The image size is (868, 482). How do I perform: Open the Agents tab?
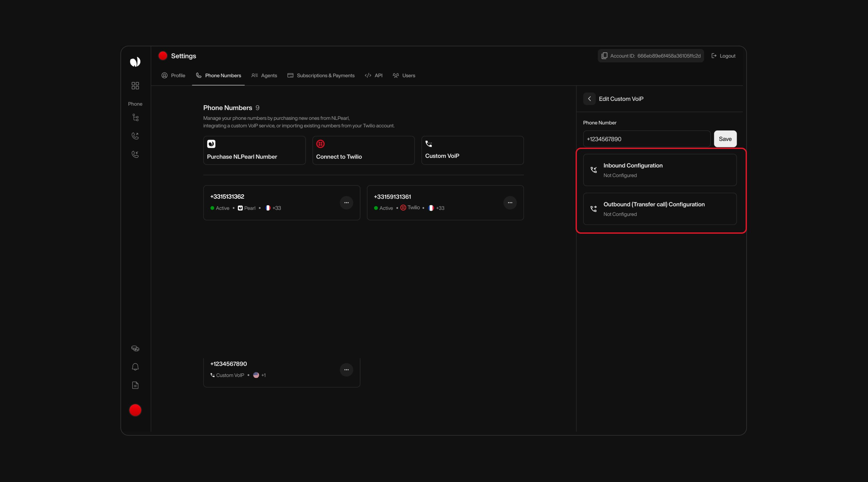264,75
